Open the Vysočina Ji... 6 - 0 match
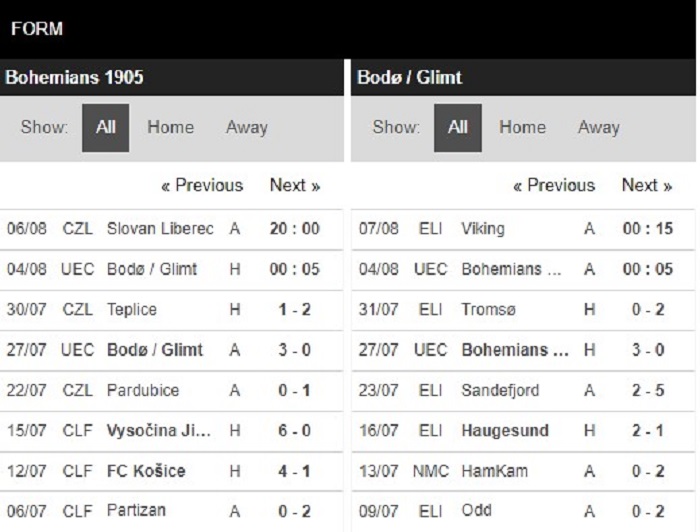The width and height of the screenshot is (700, 532). (x=171, y=431)
